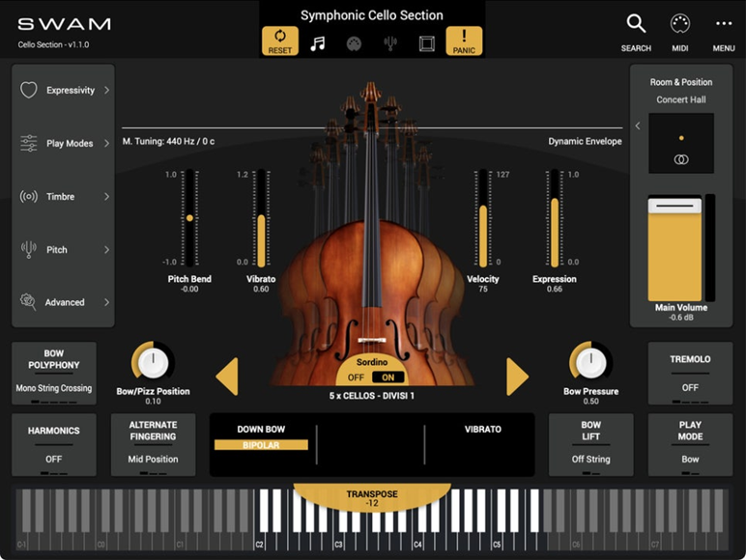Turn Sordino OFF
Screen dimensions: 746x560
point(356,378)
